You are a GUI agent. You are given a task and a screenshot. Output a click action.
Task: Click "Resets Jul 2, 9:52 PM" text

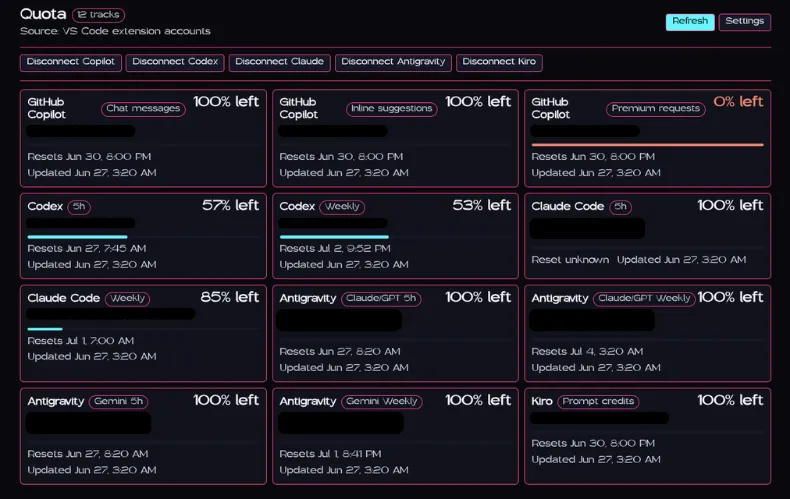click(x=335, y=248)
